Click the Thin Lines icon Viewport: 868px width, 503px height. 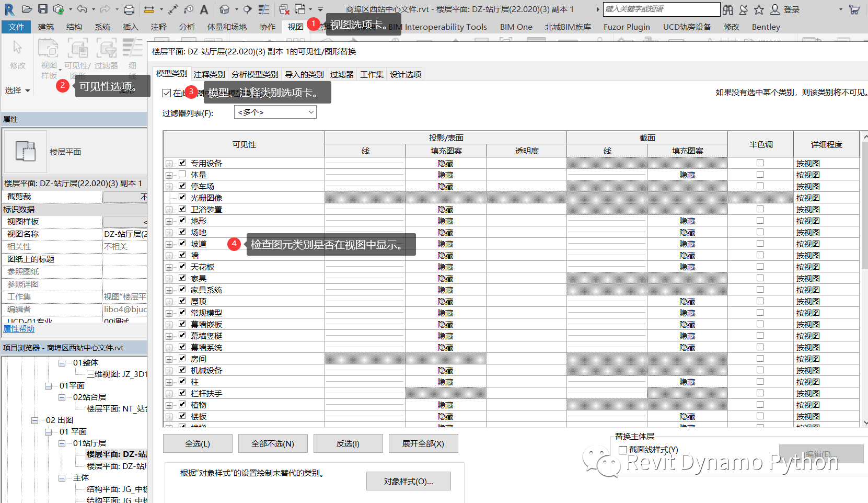264,9
